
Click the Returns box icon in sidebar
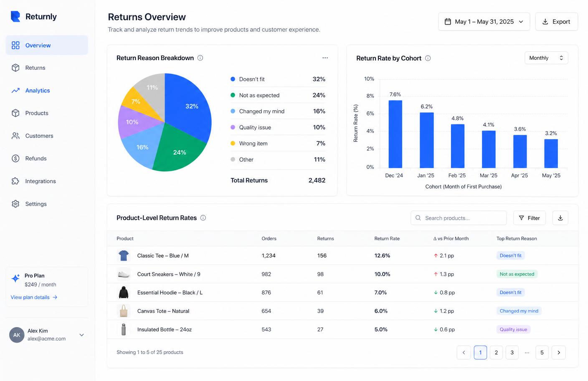coord(15,68)
